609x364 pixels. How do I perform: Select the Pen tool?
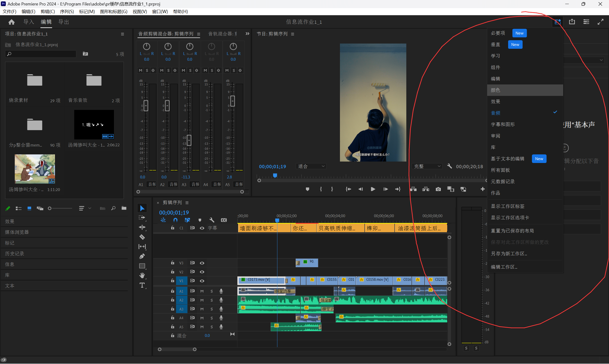(142, 256)
